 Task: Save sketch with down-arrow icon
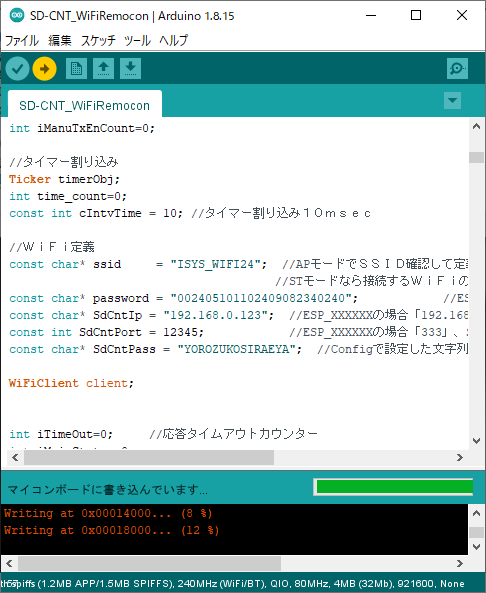tap(130, 68)
